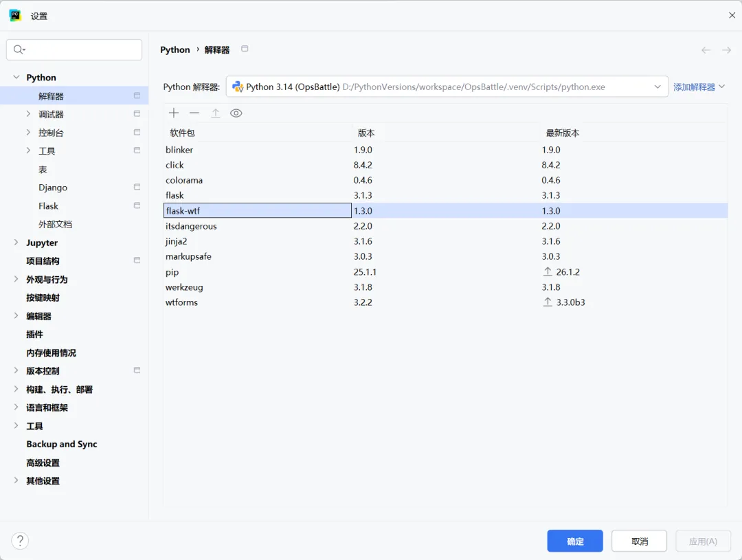Select the blinker package row
This screenshot has width=742, height=560.
(x=446, y=150)
